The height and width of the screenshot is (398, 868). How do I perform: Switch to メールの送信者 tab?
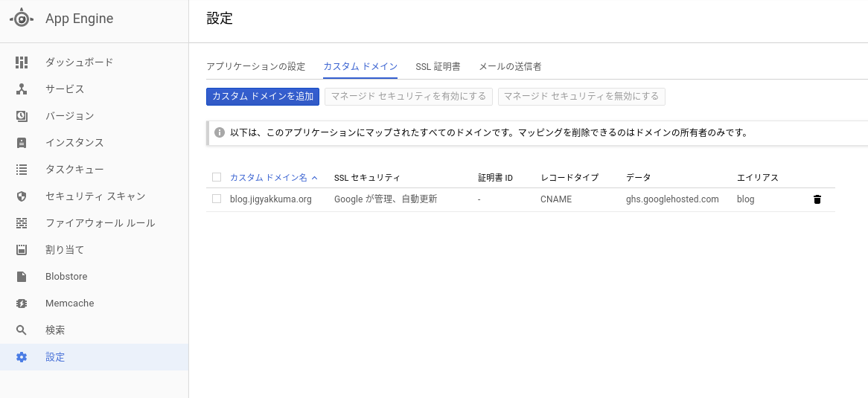click(510, 66)
